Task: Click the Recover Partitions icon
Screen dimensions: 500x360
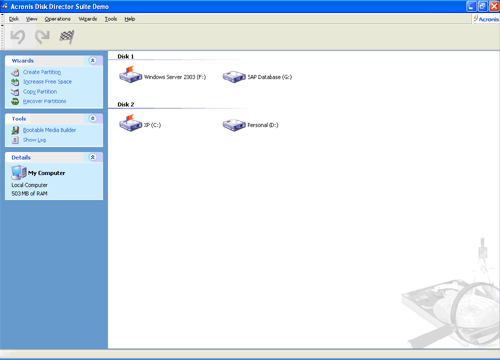Action: coord(15,101)
